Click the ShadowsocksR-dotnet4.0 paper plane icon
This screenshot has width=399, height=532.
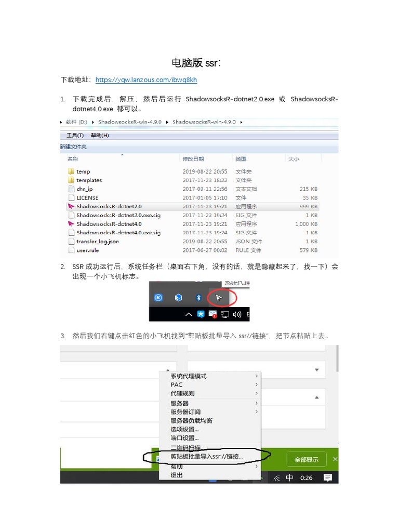pos(71,224)
